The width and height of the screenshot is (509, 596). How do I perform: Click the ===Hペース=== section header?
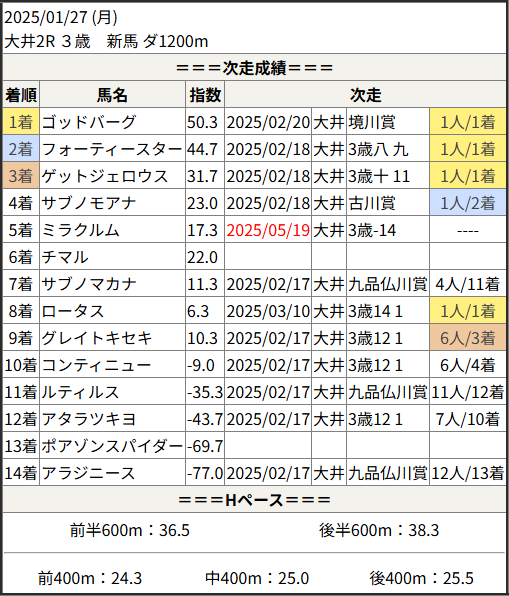tap(254, 499)
